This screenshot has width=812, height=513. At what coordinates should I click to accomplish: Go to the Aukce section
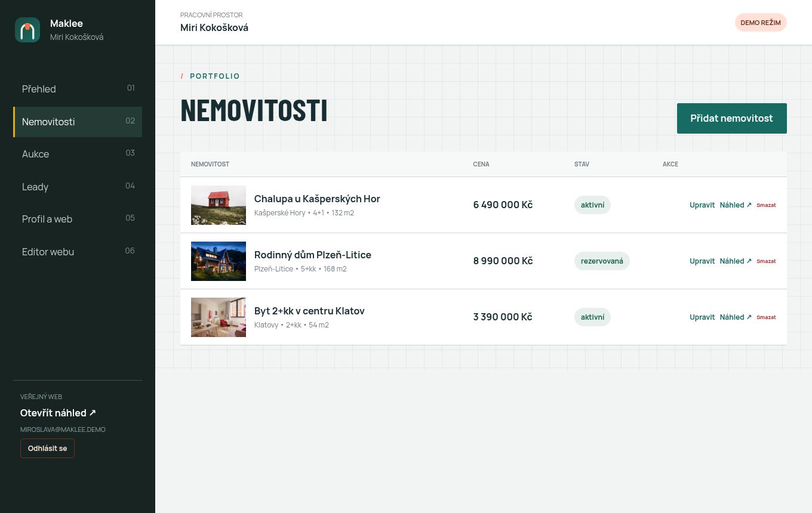[x=78, y=154]
